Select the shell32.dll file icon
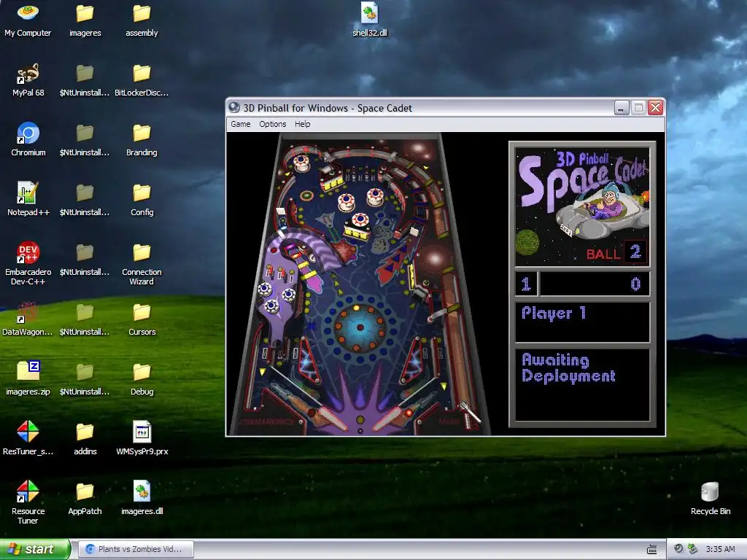747x560 pixels. [x=370, y=20]
